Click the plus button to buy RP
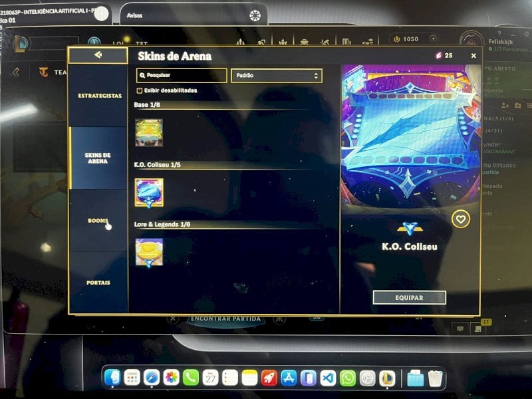The width and height of the screenshot is (532, 399). point(433,39)
